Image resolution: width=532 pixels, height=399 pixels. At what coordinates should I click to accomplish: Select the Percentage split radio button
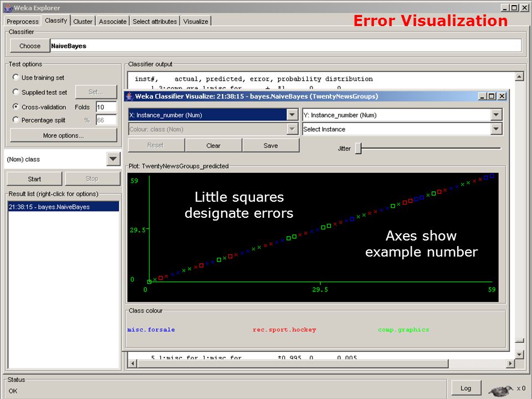pyautogui.click(x=16, y=120)
